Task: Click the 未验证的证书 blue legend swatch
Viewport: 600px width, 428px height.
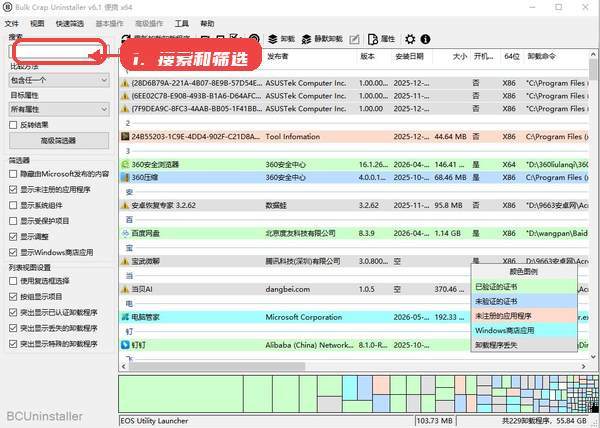Action: [524, 301]
